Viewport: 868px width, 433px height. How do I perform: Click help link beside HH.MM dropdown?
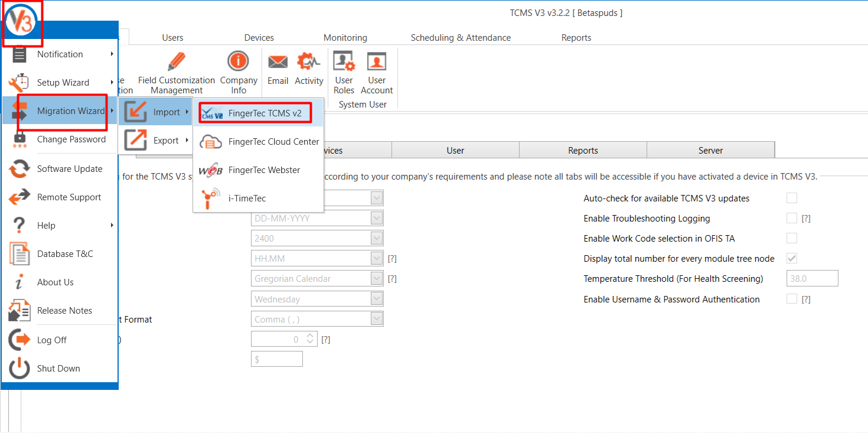click(392, 259)
